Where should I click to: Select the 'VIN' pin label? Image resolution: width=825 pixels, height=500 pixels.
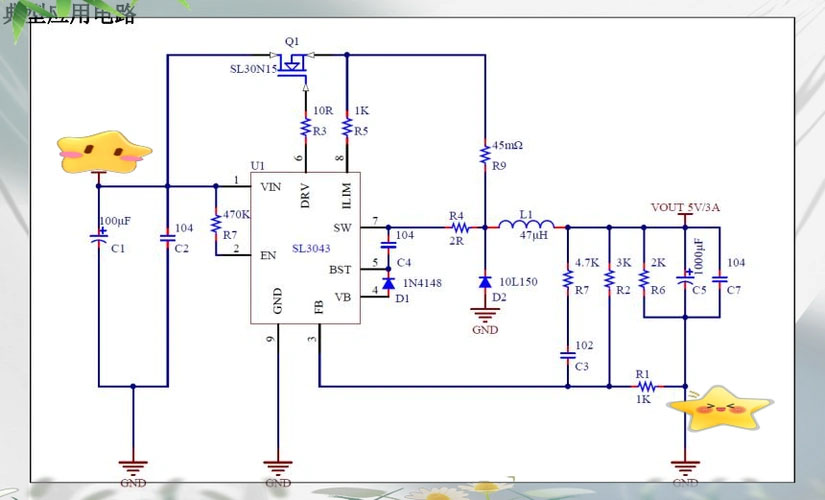point(270,186)
